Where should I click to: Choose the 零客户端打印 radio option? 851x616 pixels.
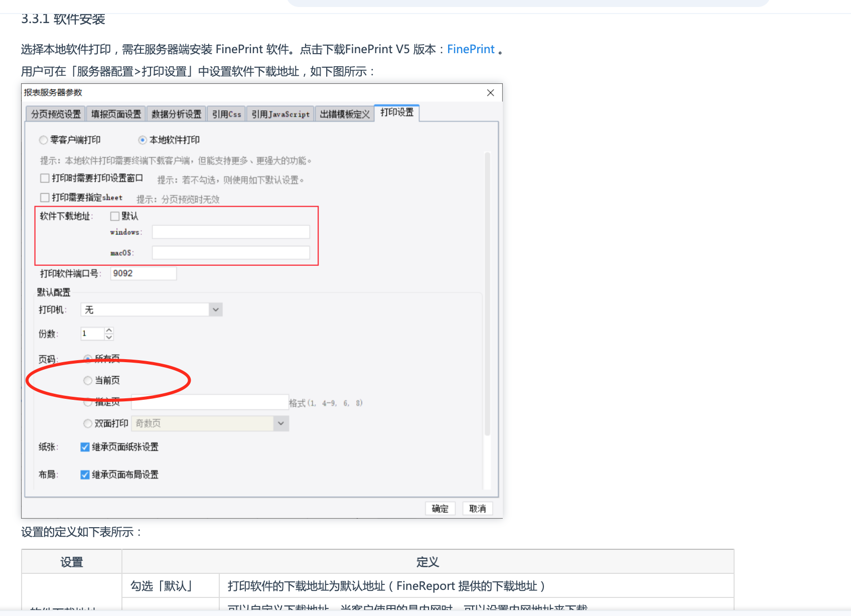[x=44, y=140]
